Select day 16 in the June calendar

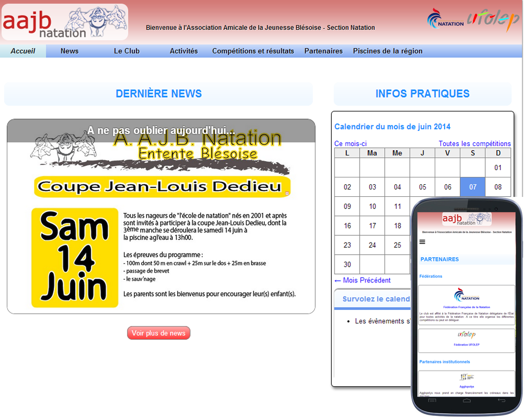coord(347,226)
